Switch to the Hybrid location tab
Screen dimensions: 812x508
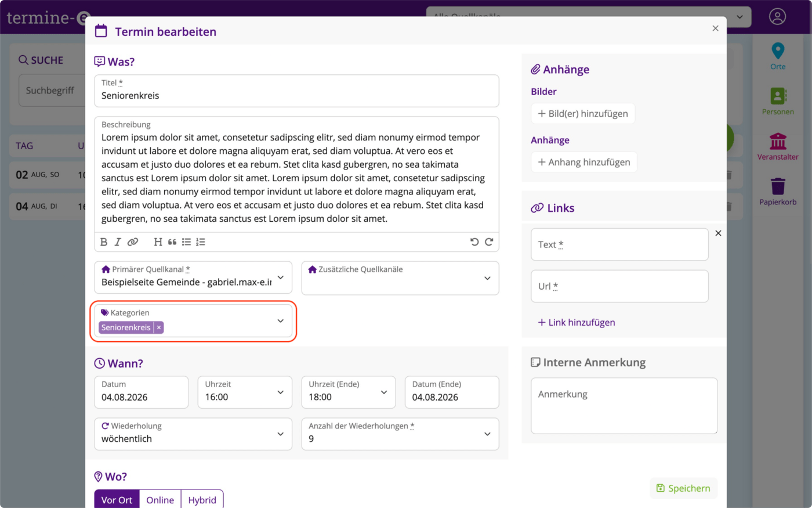click(x=202, y=499)
